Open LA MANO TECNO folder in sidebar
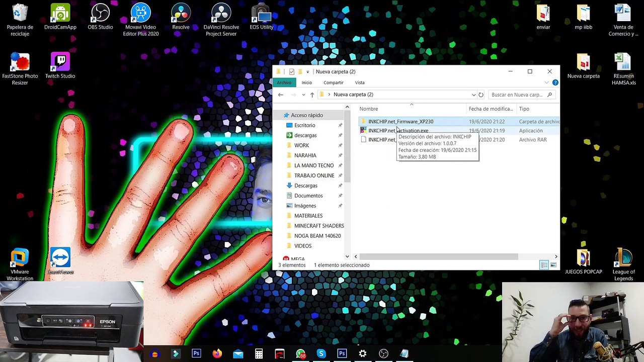This screenshot has width=644, height=362. [314, 165]
